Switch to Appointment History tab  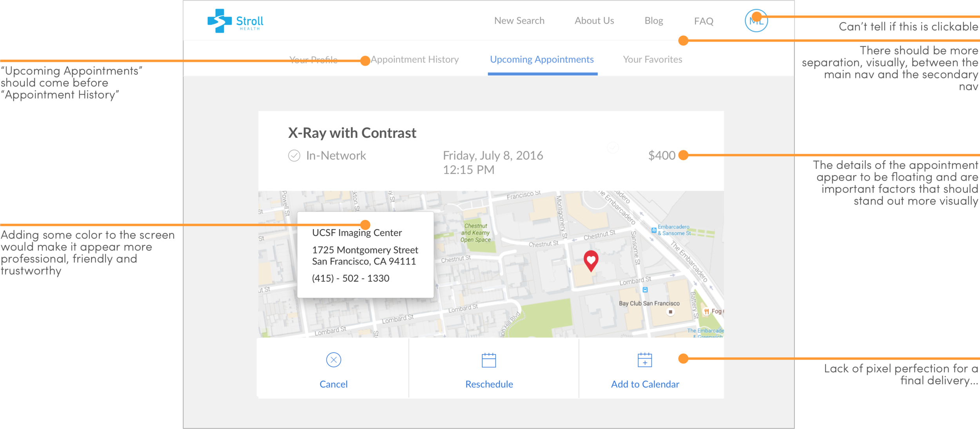coord(415,60)
